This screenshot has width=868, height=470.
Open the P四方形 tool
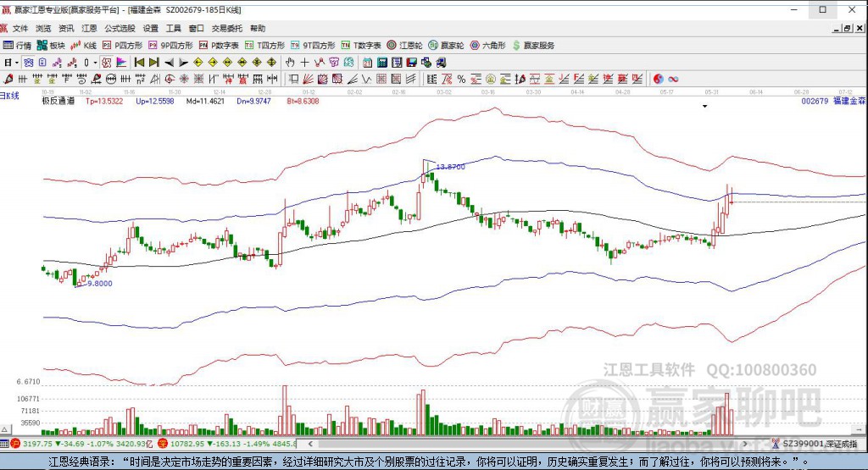click(122, 46)
